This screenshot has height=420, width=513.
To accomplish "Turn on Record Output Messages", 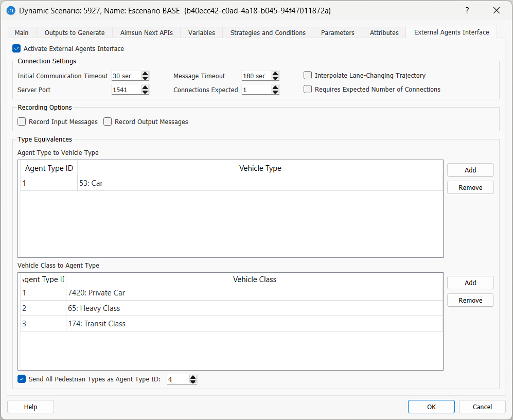I will (x=107, y=121).
